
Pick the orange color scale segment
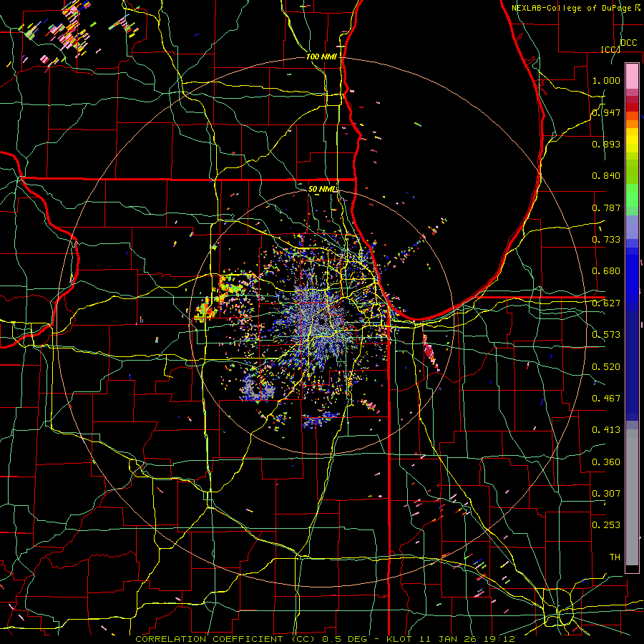[632, 124]
